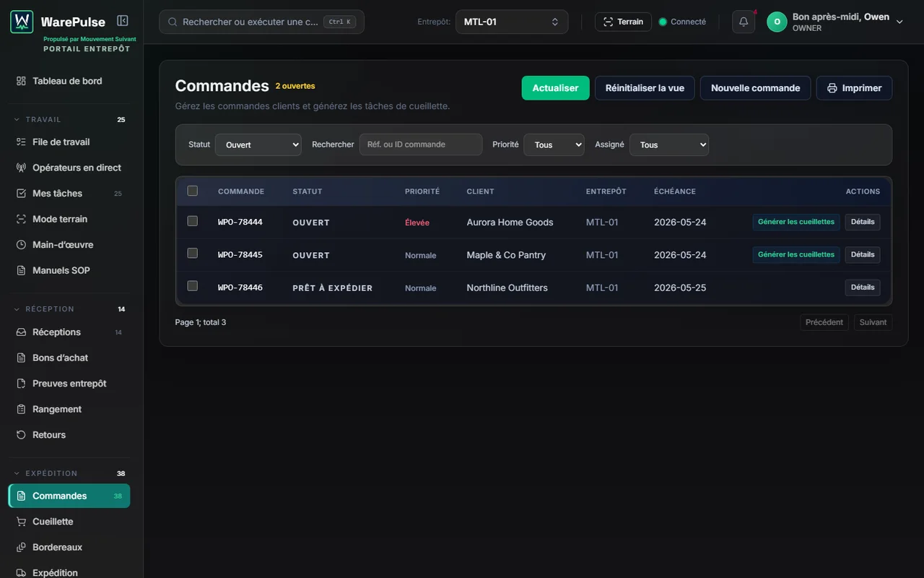Toggle the select-all orders checkbox

(192, 191)
